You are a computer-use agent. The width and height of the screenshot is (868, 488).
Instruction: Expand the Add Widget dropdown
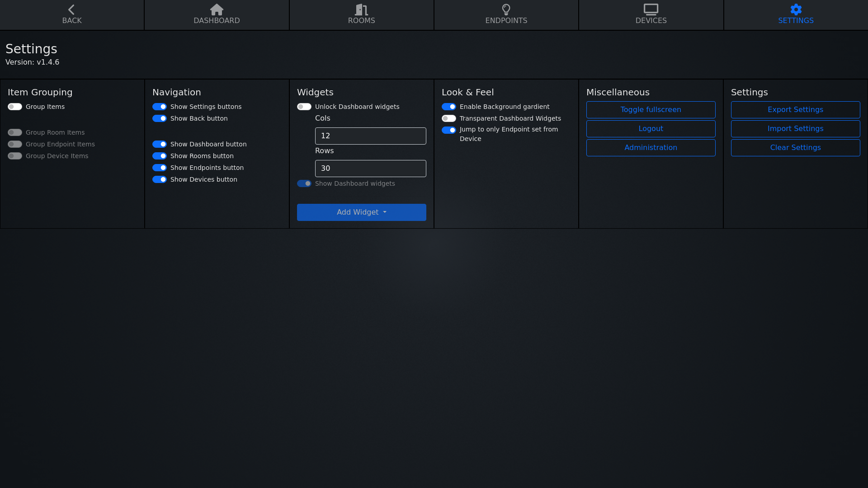pyautogui.click(x=361, y=212)
